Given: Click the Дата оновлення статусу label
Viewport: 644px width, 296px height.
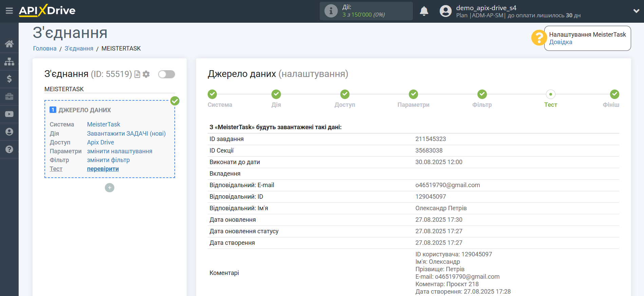Looking at the screenshot, I should 244,231.
